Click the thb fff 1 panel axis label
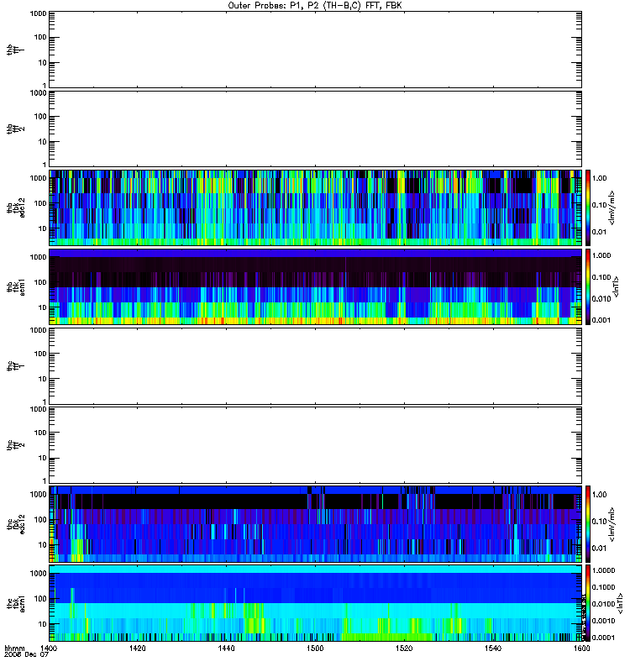Screen dimensions: 630x672 pyautogui.click(x=15, y=50)
